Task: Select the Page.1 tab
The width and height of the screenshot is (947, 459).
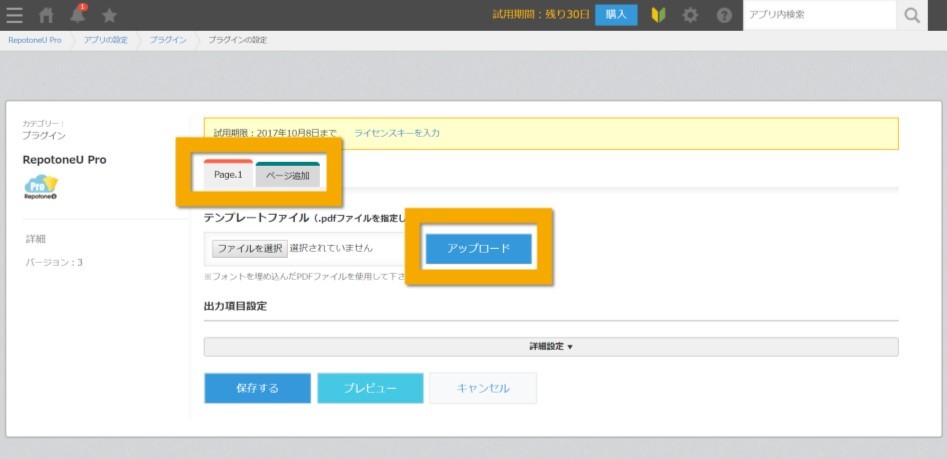Action: (x=228, y=174)
